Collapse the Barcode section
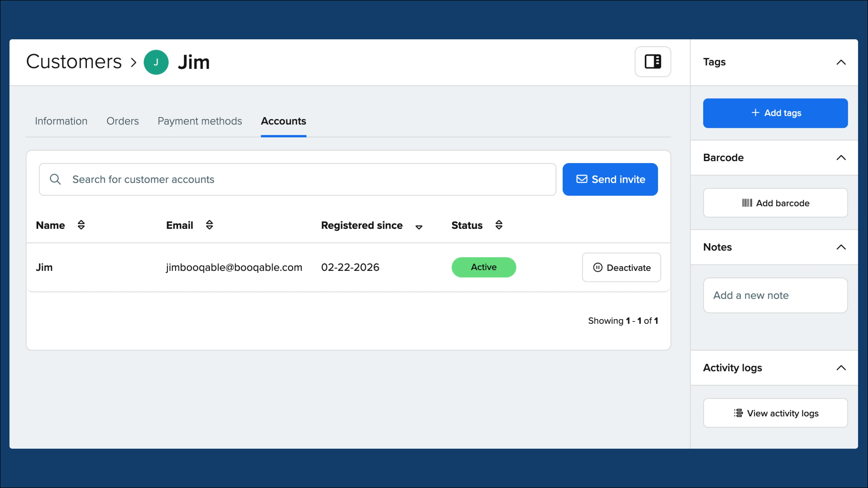The width and height of the screenshot is (868, 488). point(841,158)
